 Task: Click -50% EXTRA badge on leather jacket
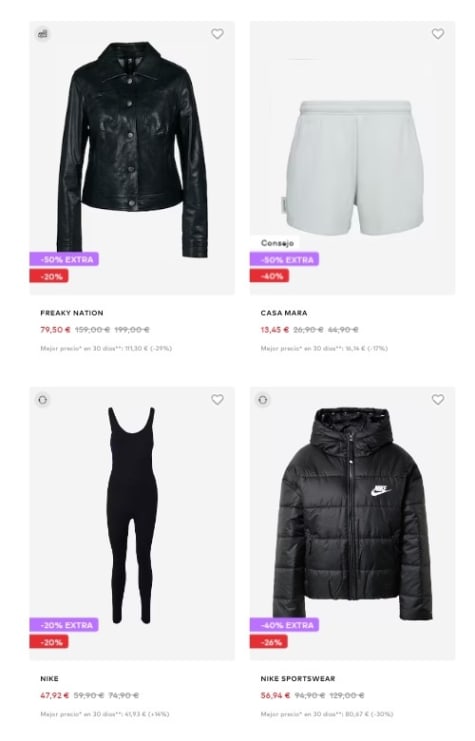64,259
